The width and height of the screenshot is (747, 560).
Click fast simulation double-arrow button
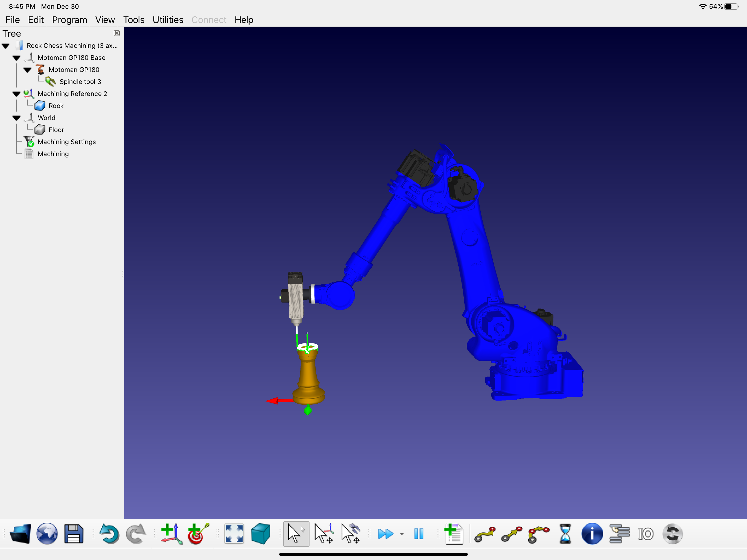click(386, 534)
